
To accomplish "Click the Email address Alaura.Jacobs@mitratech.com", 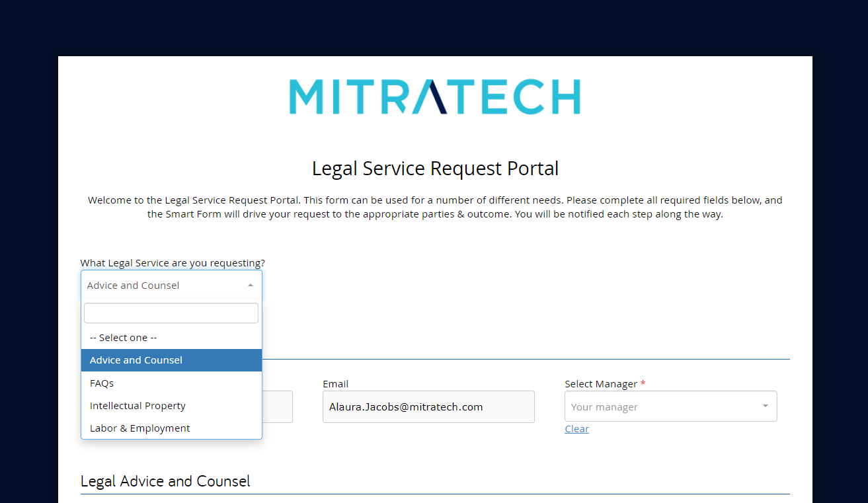I will click(x=405, y=406).
